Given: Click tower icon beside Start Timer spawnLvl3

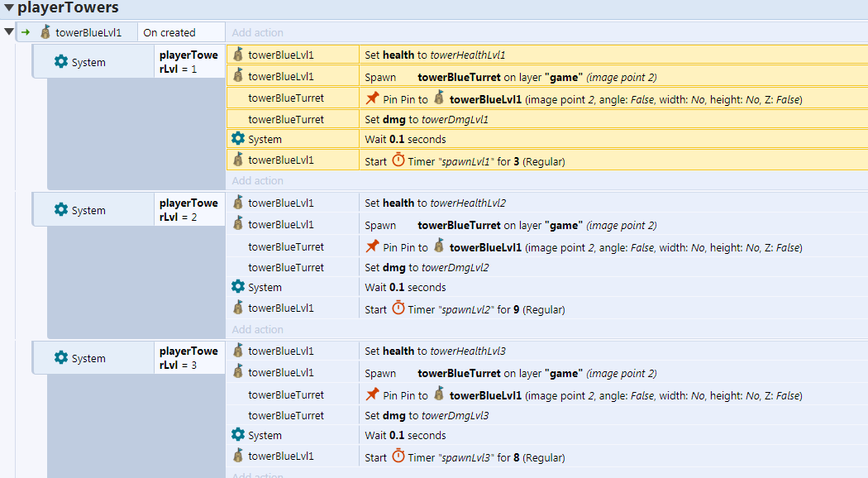Looking at the screenshot, I should pos(238,456).
